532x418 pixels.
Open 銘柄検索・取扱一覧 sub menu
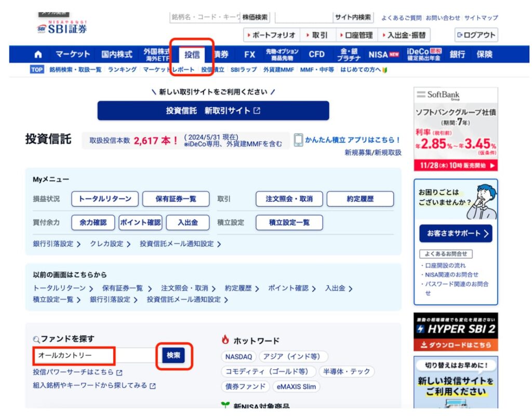(x=75, y=70)
